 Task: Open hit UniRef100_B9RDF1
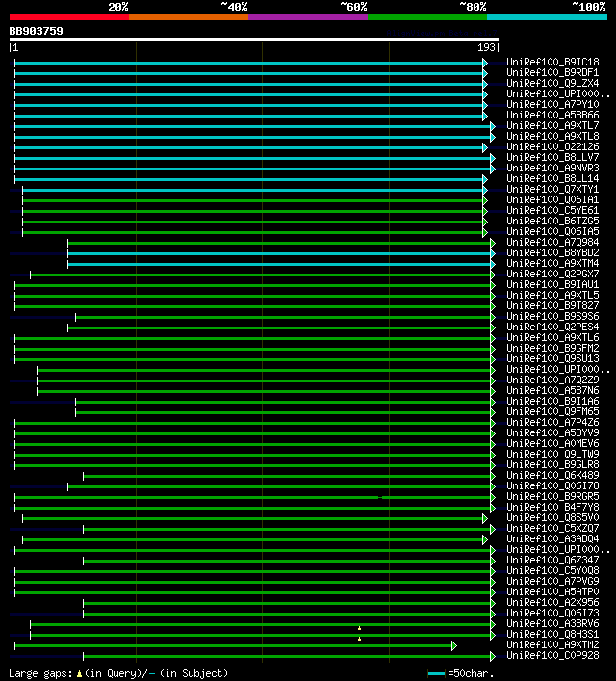(552, 72)
